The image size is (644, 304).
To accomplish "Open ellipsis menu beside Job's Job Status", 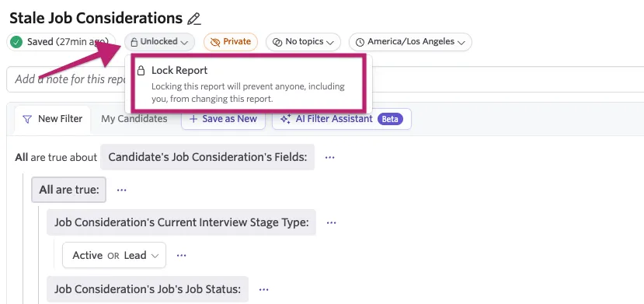I will point(263,290).
